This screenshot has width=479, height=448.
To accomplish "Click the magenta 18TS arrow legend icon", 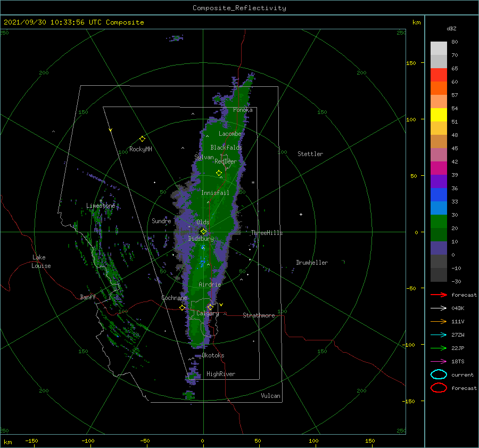I will [x=439, y=362].
